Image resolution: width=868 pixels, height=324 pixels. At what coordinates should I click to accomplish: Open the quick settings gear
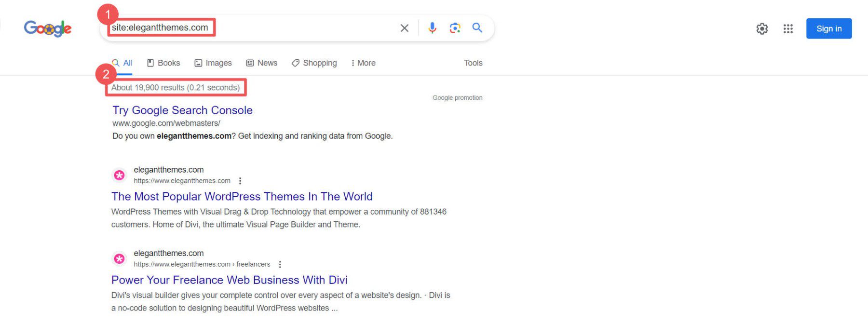click(x=762, y=28)
